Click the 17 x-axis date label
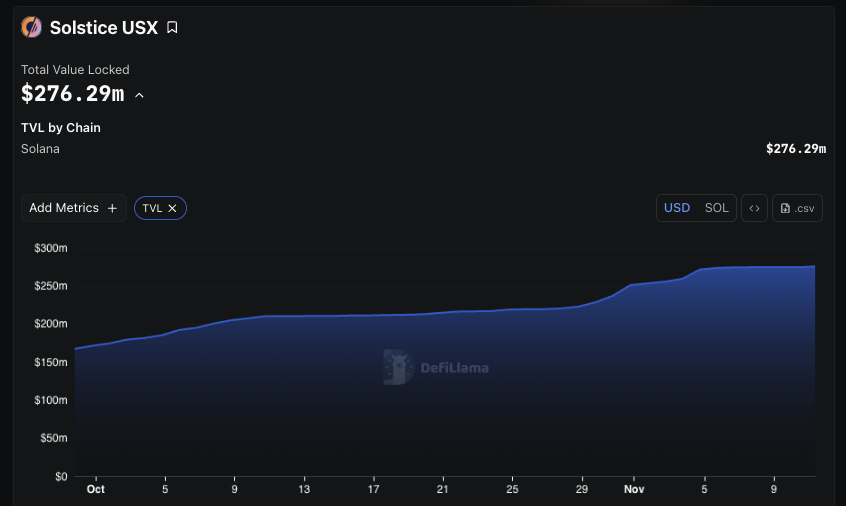The width and height of the screenshot is (846, 506). (x=373, y=489)
